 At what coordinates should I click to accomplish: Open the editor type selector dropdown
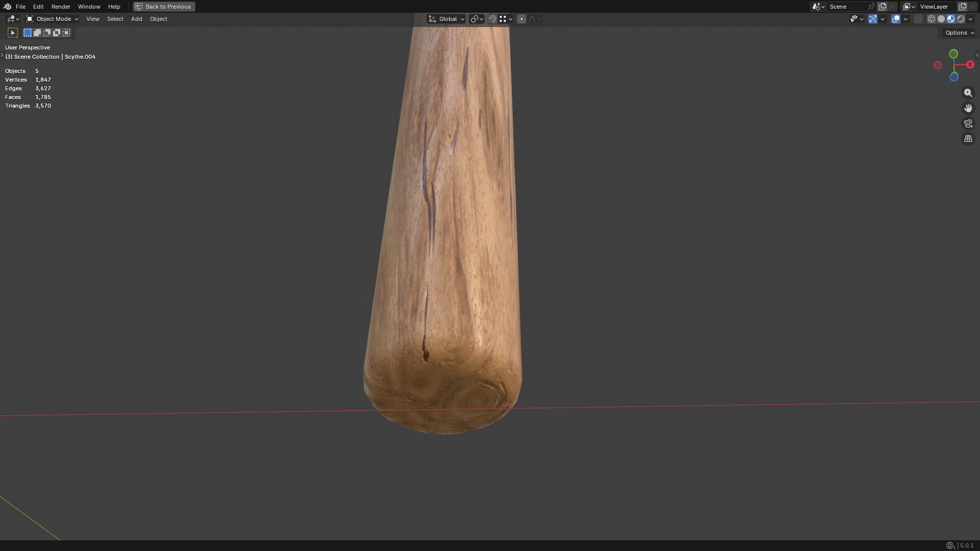click(x=13, y=19)
